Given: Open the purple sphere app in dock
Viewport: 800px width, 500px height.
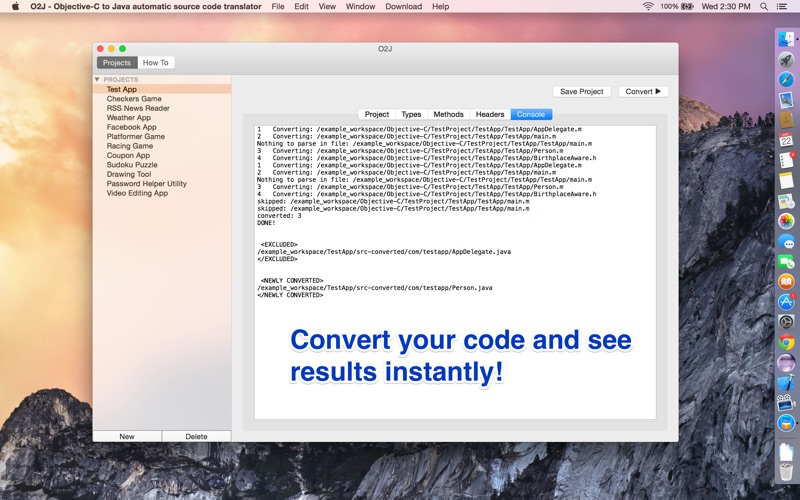Looking at the screenshot, I should coord(786,363).
